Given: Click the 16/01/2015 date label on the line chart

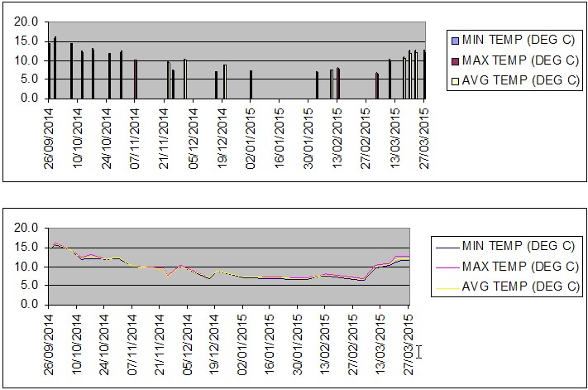Looking at the screenshot, I should click(270, 342).
